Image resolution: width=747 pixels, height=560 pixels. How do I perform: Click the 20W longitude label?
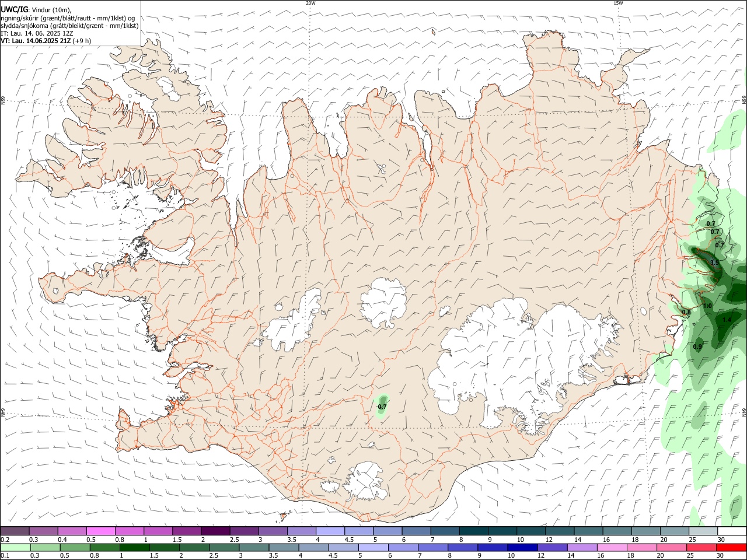[x=310, y=3]
